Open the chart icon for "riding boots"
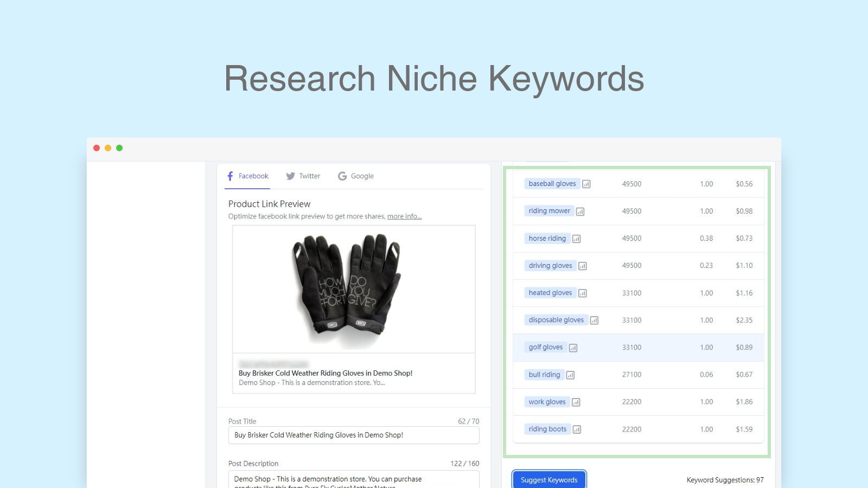The width and height of the screenshot is (868, 488). click(577, 429)
